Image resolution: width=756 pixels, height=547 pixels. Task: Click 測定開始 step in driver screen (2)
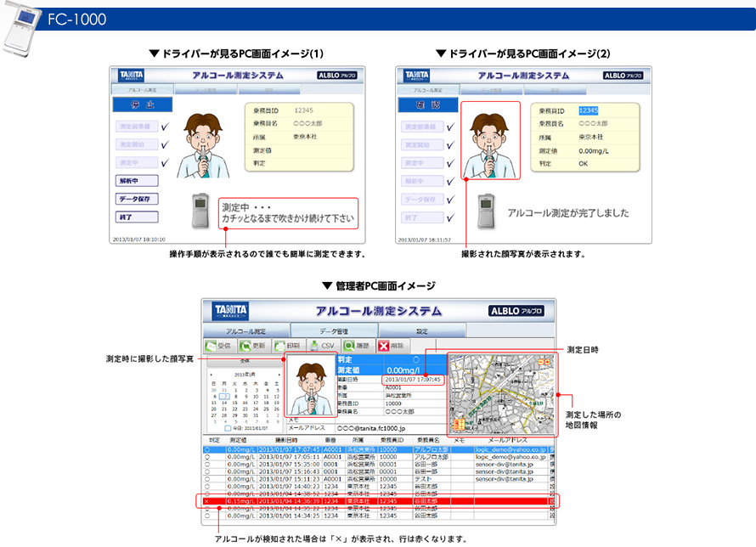click(x=422, y=144)
